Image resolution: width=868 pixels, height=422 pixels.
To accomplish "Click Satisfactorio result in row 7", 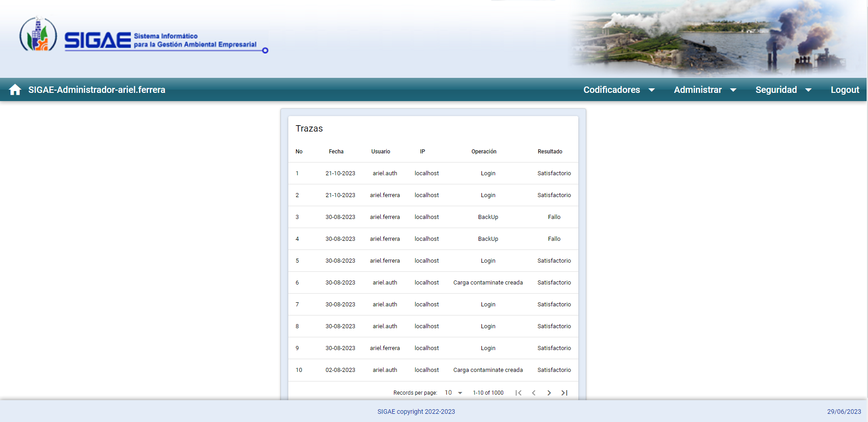I will point(554,305).
